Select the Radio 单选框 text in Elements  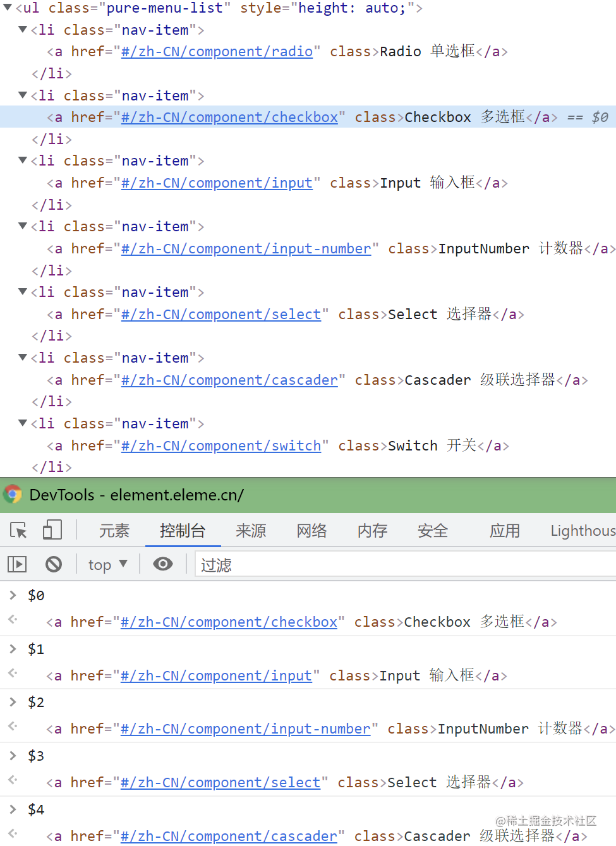[x=427, y=52]
